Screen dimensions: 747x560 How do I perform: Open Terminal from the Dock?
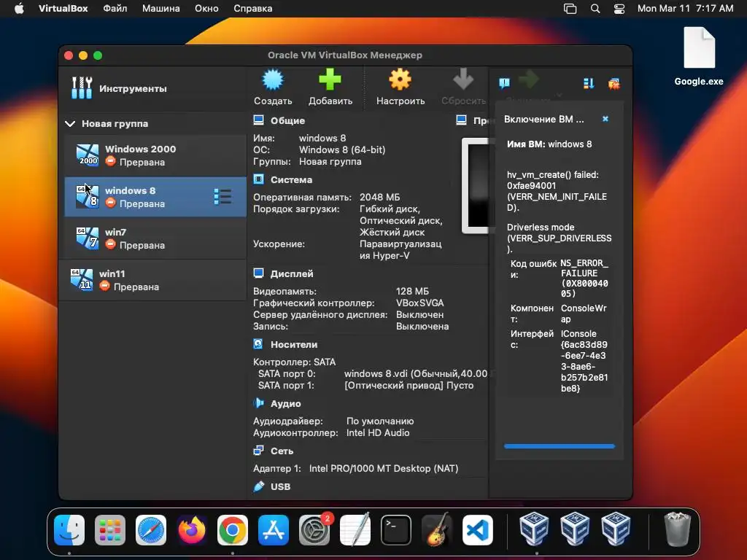click(x=396, y=530)
